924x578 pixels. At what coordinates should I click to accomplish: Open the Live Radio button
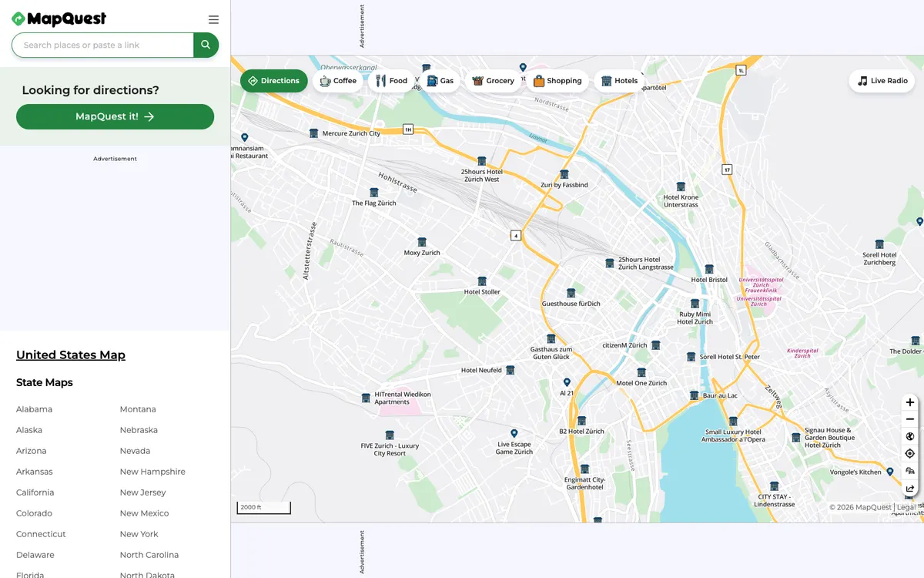[882, 81]
